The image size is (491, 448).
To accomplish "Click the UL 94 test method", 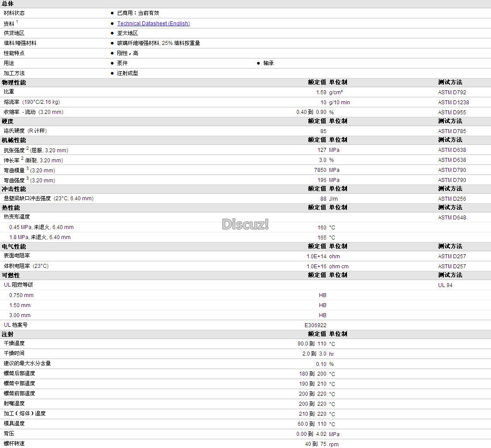I will tap(445, 285).
